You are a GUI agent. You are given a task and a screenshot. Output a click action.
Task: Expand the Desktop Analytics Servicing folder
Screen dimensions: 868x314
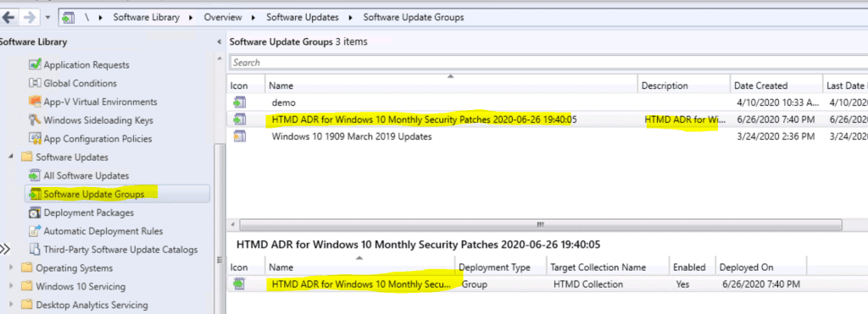coord(12,305)
